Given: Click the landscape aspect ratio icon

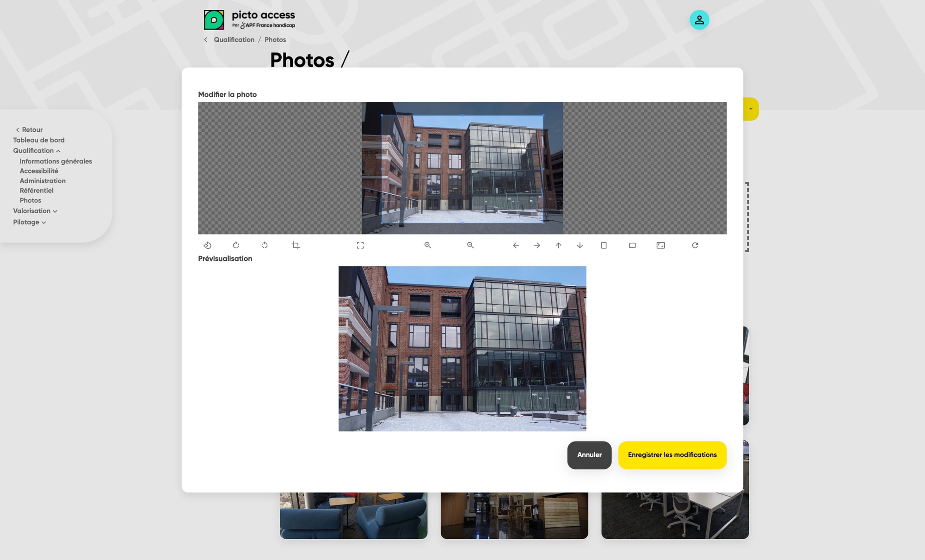Looking at the screenshot, I should (632, 245).
